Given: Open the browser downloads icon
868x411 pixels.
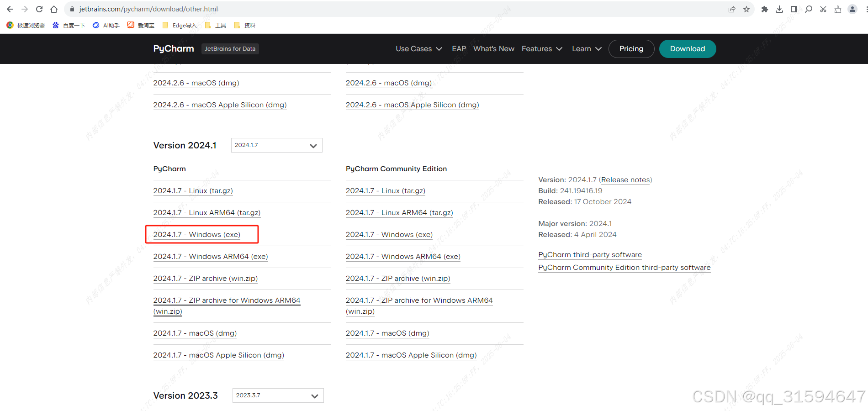Looking at the screenshot, I should coord(779,9).
